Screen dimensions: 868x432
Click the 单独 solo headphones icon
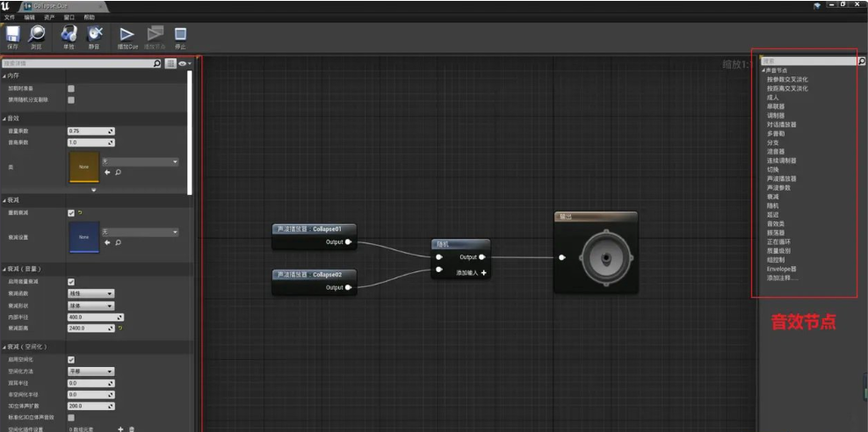pos(69,34)
